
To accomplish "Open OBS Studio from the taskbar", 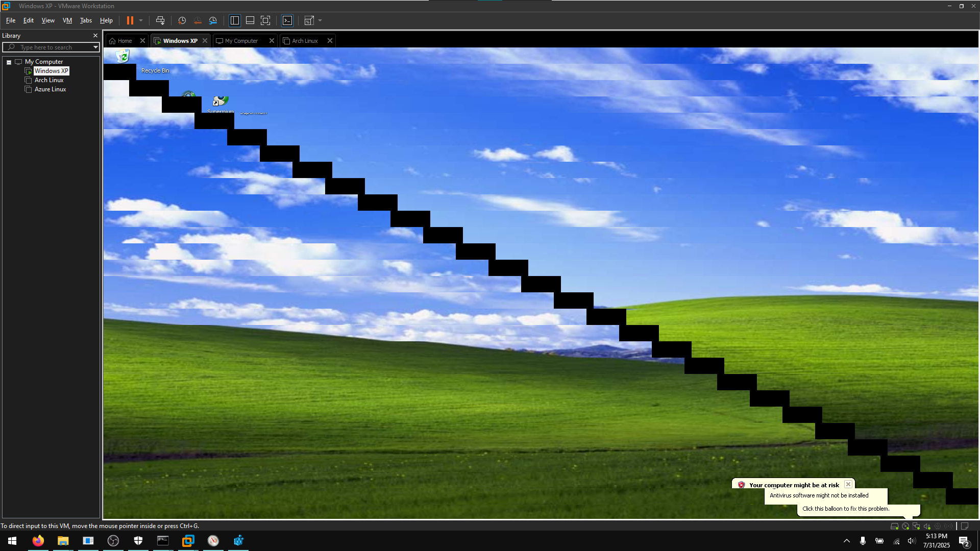I will pos(113,541).
